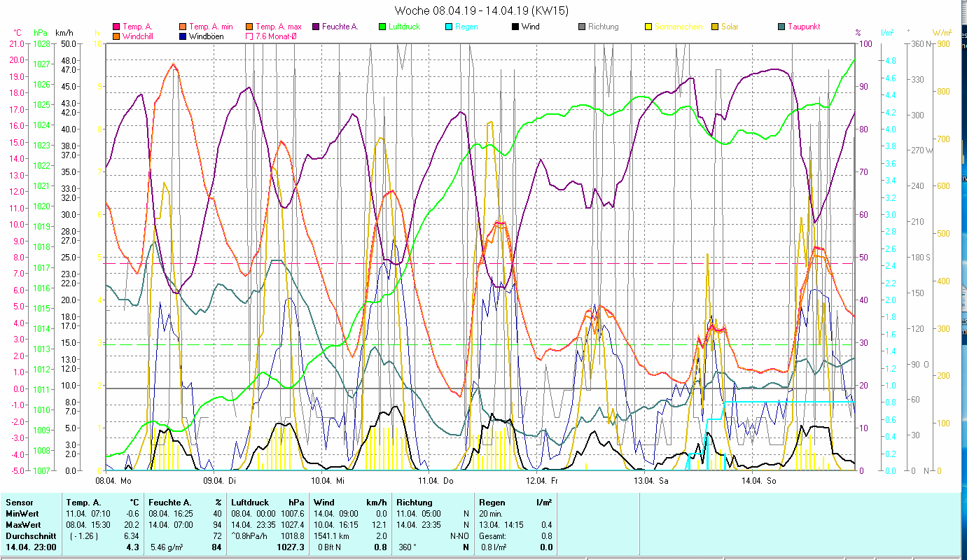967x560 pixels.
Task: Click the Temp. A. min legend swatch
Action: tap(183, 27)
